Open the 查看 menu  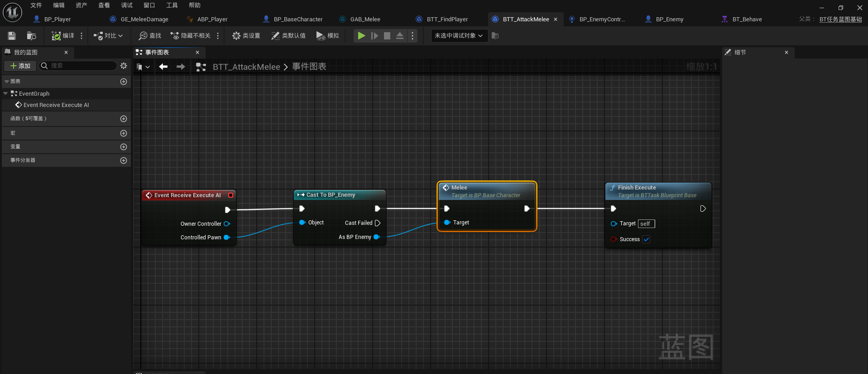point(104,5)
